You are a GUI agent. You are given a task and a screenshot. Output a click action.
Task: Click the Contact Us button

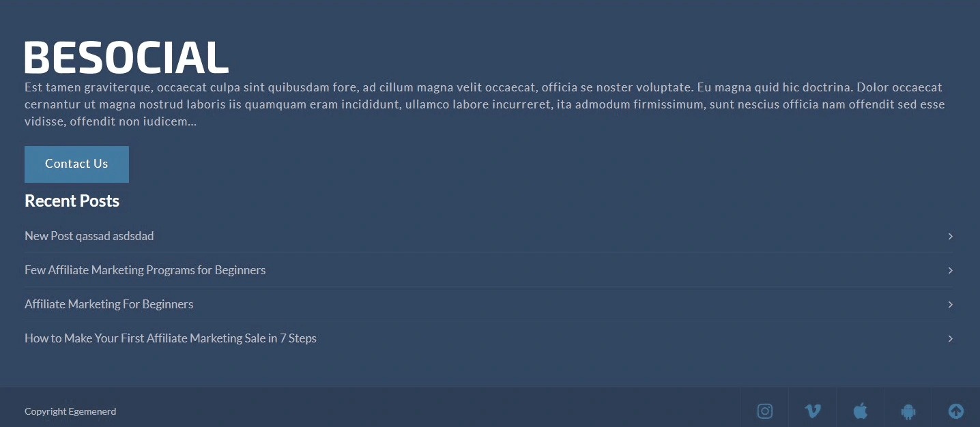pyautogui.click(x=76, y=164)
